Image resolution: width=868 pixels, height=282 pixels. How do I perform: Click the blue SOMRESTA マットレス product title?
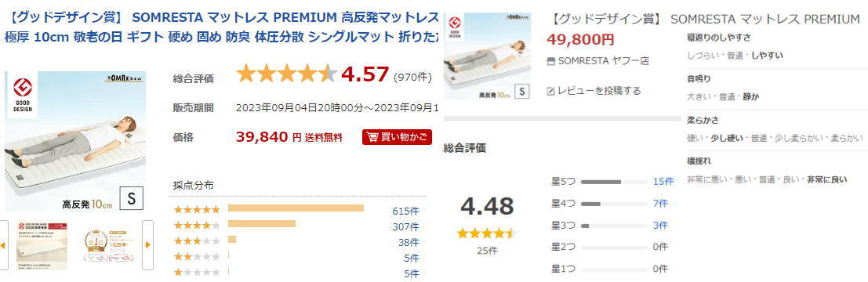[223, 27]
